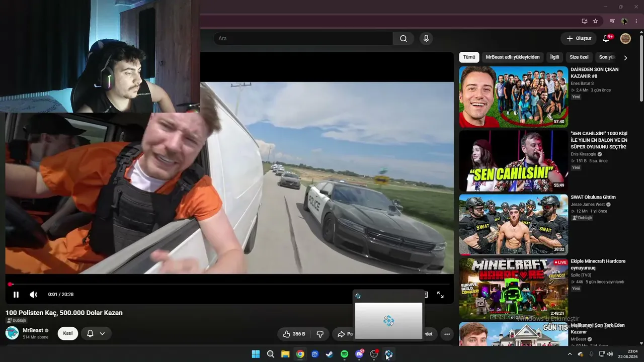Open the Minecraft Hardcore live stream thumbnail
Viewport: 644px width, 362px height.
(513, 289)
